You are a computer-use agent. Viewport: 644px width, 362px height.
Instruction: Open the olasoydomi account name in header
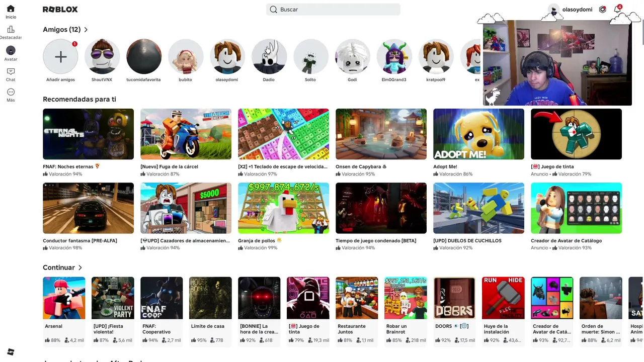click(x=577, y=10)
